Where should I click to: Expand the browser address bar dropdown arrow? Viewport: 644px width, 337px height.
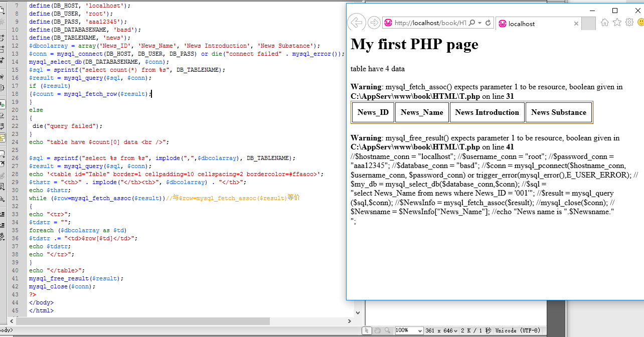[479, 23]
